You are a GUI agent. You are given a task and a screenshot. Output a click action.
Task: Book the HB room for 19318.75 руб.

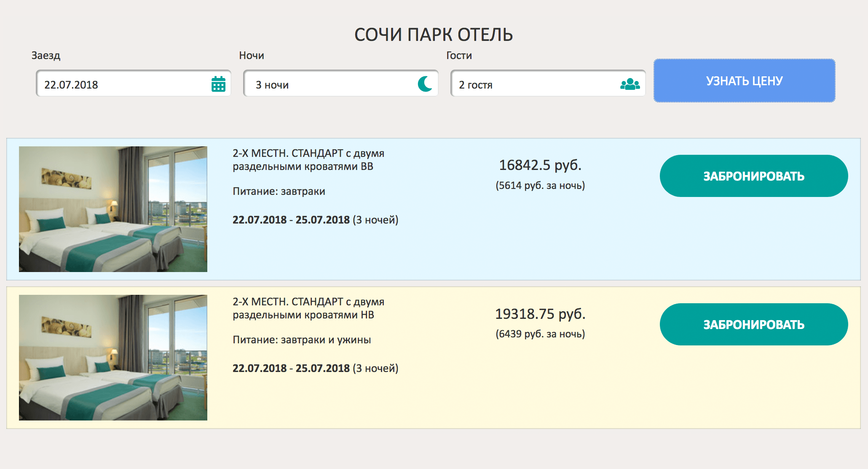tap(754, 324)
